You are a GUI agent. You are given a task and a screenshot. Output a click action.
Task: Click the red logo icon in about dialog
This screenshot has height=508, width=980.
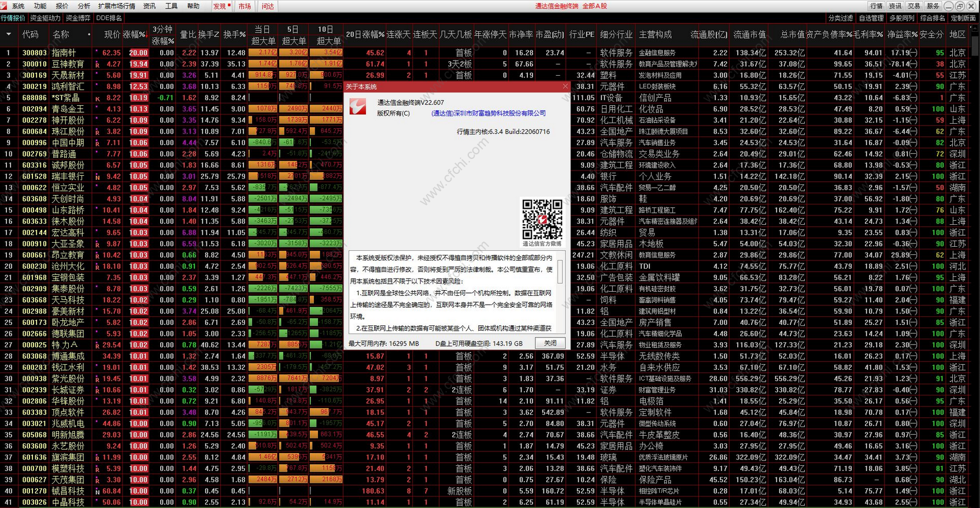click(x=357, y=106)
